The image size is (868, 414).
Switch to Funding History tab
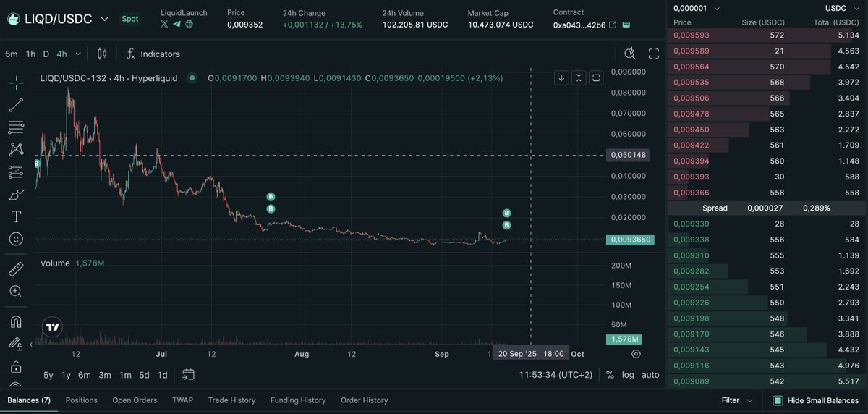(x=298, y=400)
